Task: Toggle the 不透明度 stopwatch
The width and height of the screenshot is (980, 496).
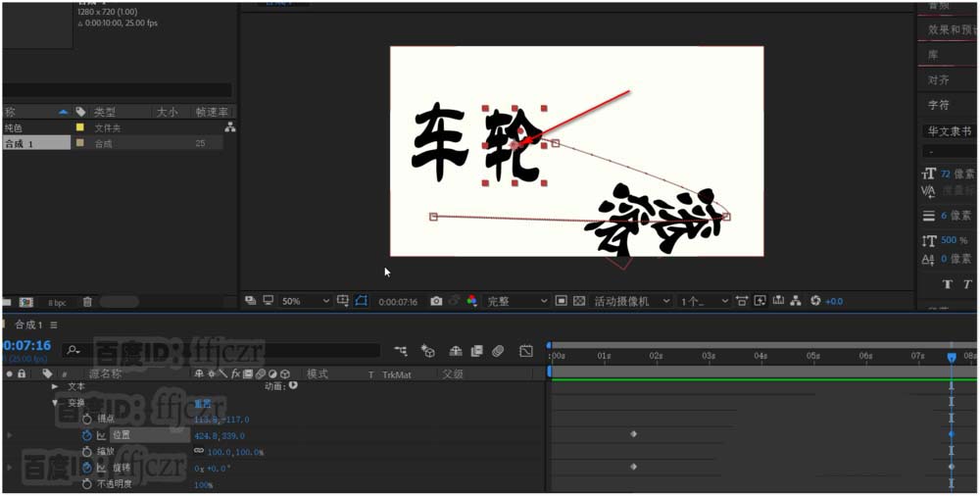Action: 87,484
